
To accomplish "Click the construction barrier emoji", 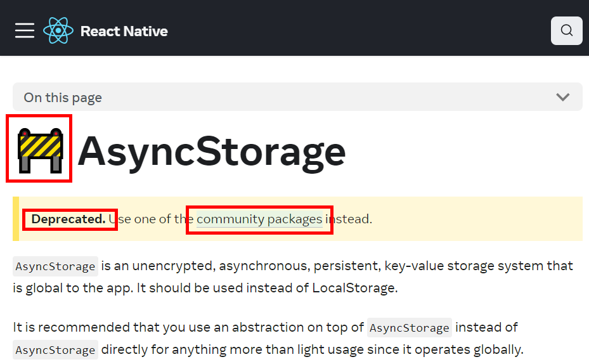I will click(40, 150).
